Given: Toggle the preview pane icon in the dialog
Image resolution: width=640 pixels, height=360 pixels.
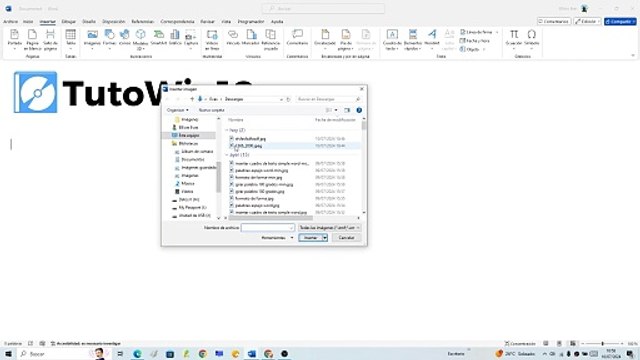Looking at the screenshot, I should (347, 110).
